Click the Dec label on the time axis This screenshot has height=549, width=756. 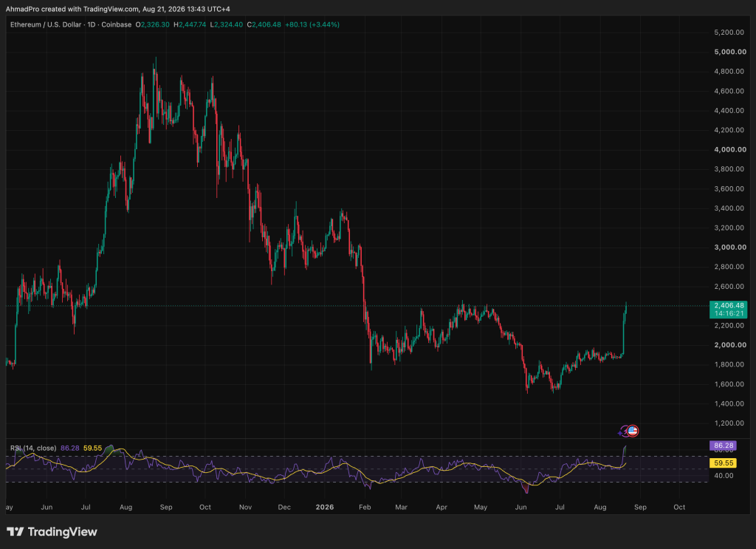[284, 507]
